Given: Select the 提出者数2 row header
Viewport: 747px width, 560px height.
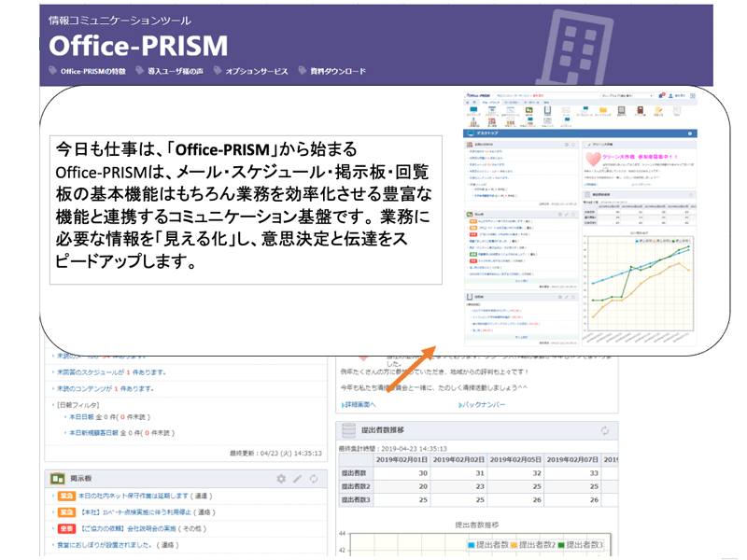Looking at the screenshot, I should click(356, 486).
